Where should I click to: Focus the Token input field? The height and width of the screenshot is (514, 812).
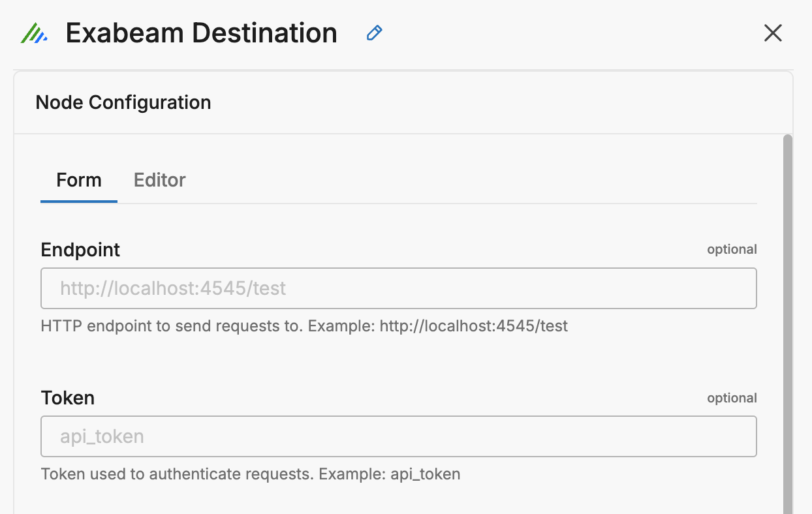click(x=399, y=436)
